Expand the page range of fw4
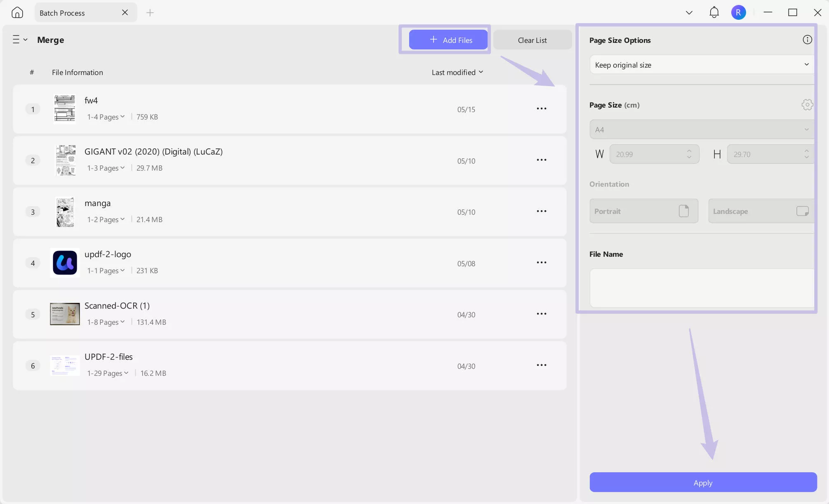Viewport: 829px width, 504px height. [x=106, y=117]
